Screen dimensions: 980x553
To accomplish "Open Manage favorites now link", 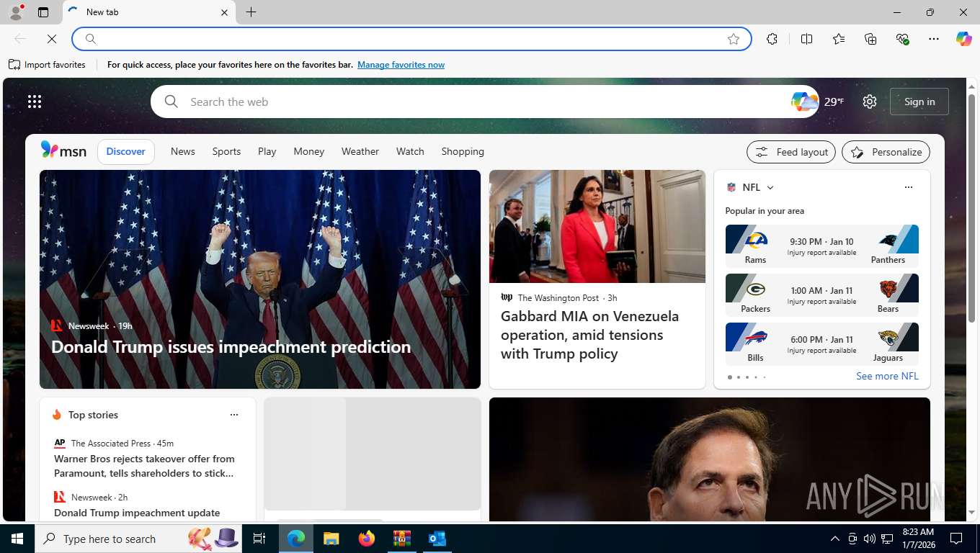I will (401, 65).
